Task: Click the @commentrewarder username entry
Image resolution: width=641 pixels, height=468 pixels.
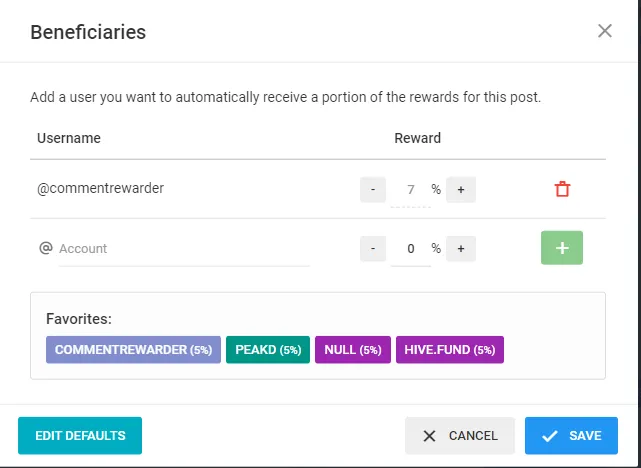Action: point(101,188)
